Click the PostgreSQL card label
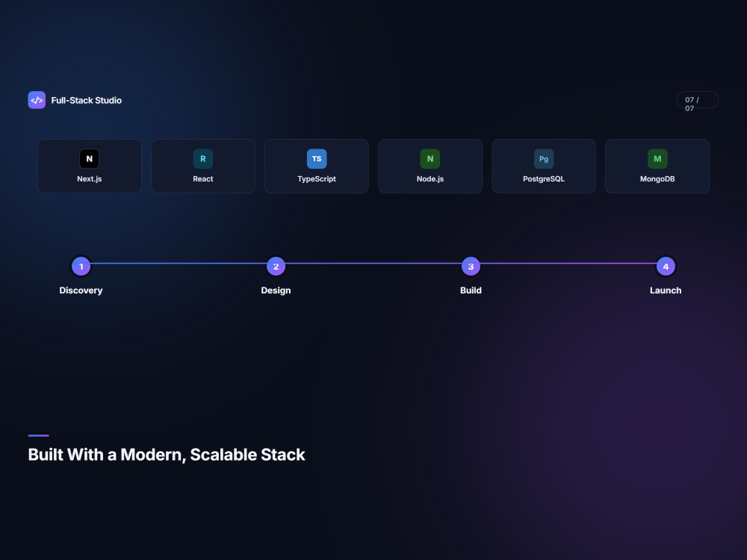The width and height of the screenshot is (747, 560). point(544,179)
